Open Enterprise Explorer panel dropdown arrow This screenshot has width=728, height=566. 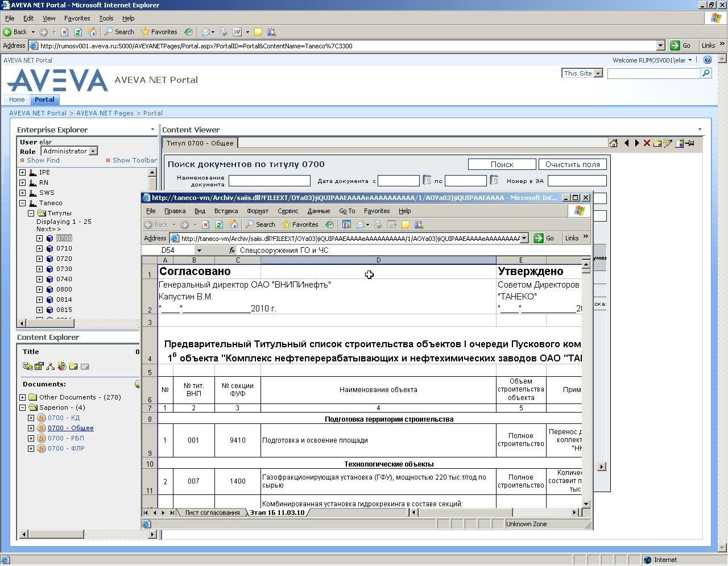click(152, 130)
